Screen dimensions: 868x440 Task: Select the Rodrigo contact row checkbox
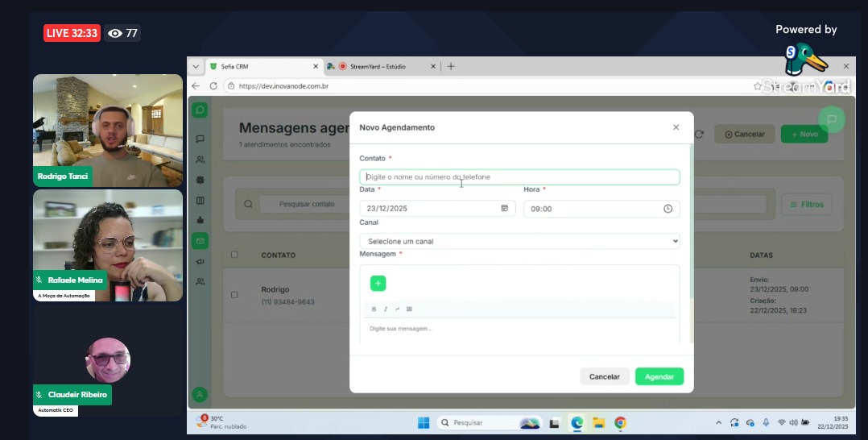pos(234,295)
